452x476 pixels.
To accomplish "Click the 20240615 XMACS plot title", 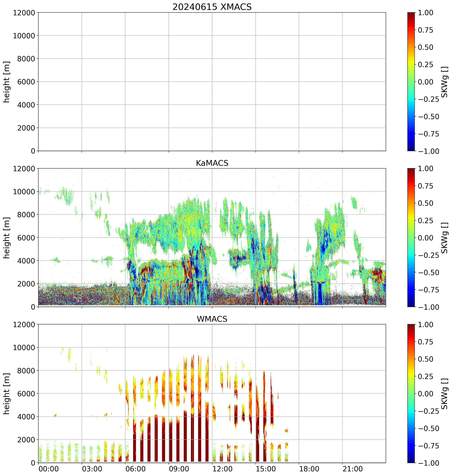I will 212,7.
